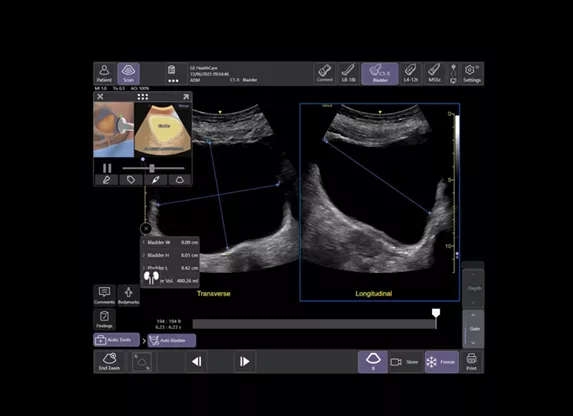Open Bodymarks tool
The height and width of the screenshot is (416, 573).
(128, 295)
